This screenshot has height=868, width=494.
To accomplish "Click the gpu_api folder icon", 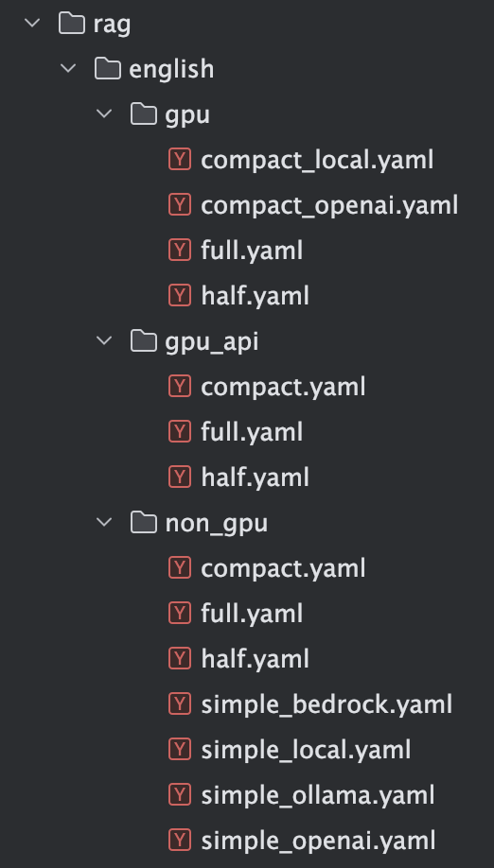I will click(144, 341).
